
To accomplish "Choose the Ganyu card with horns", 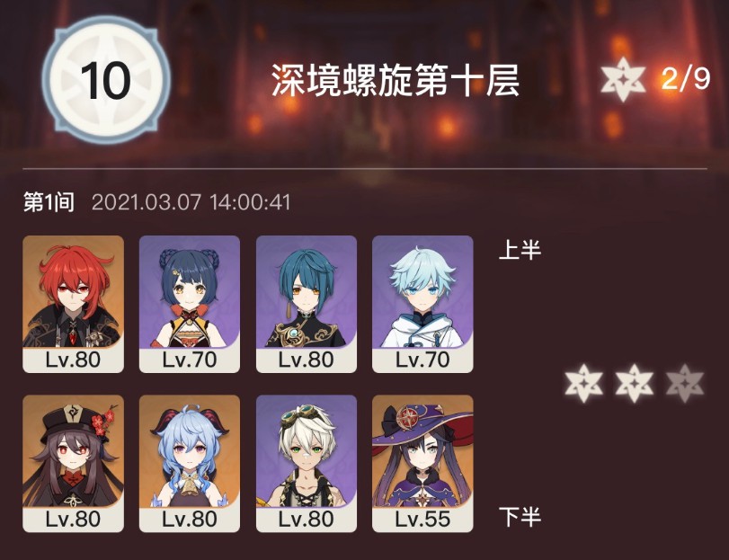I will pyautogui.click(x=190, y=463).
